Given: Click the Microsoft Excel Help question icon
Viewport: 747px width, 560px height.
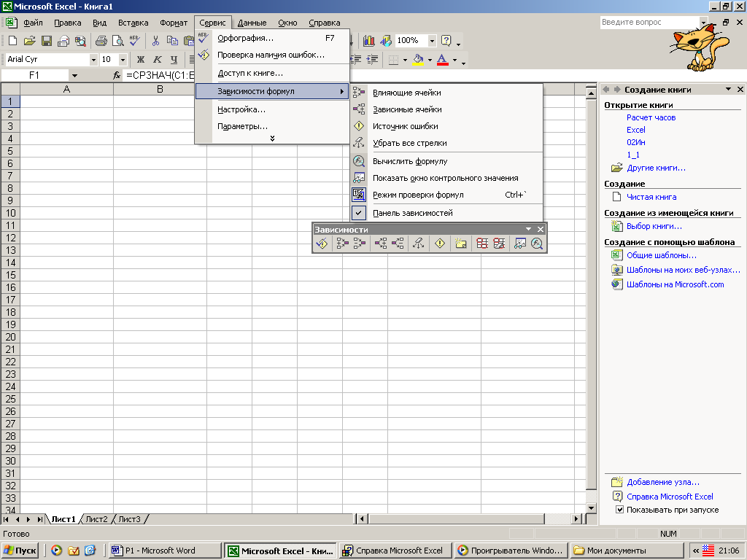Looking at the screenshot, I should [446, 41].
